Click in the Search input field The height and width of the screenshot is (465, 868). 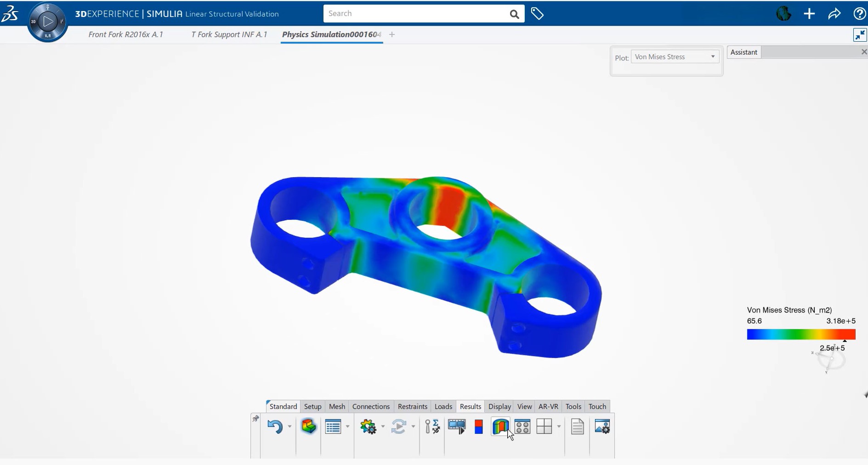pyautogui.click(x=416, y=14)
